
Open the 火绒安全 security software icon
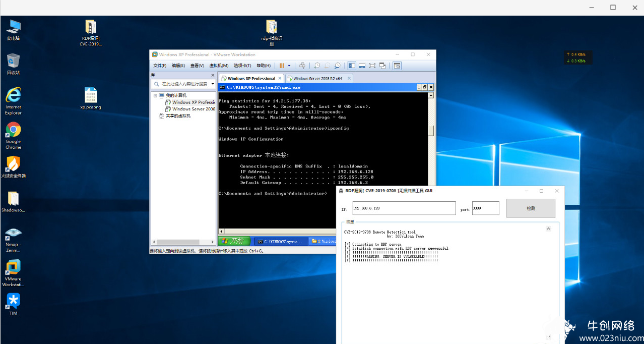coord(13,167)
